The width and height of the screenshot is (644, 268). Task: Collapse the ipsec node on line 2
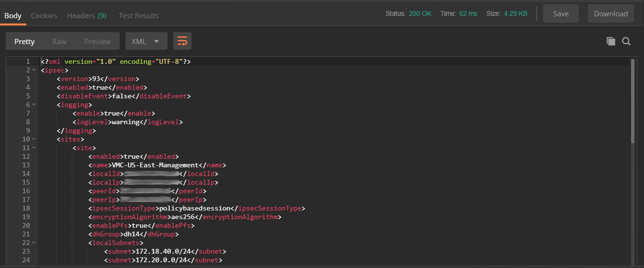[x=34, y=70]
